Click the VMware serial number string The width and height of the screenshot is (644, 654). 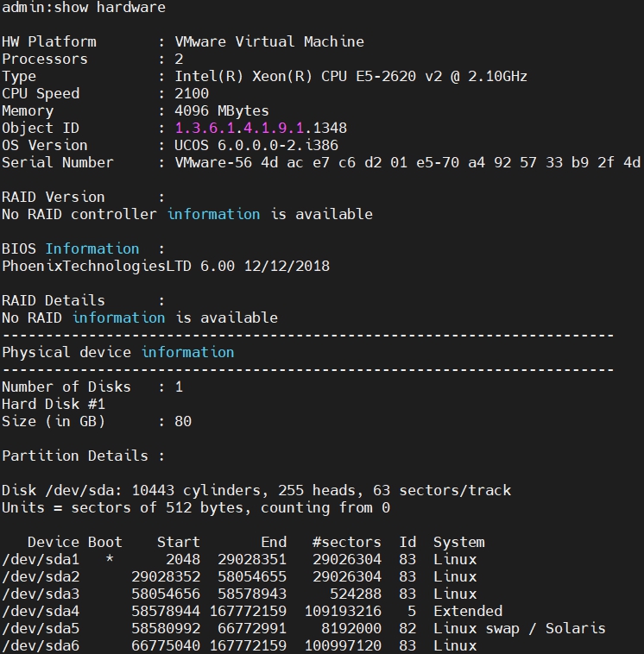(x=407, y=162)
